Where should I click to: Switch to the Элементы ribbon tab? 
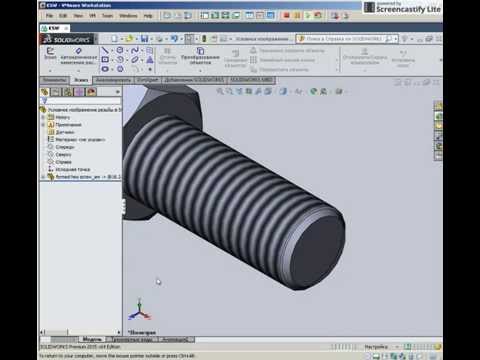coord(54,80)
